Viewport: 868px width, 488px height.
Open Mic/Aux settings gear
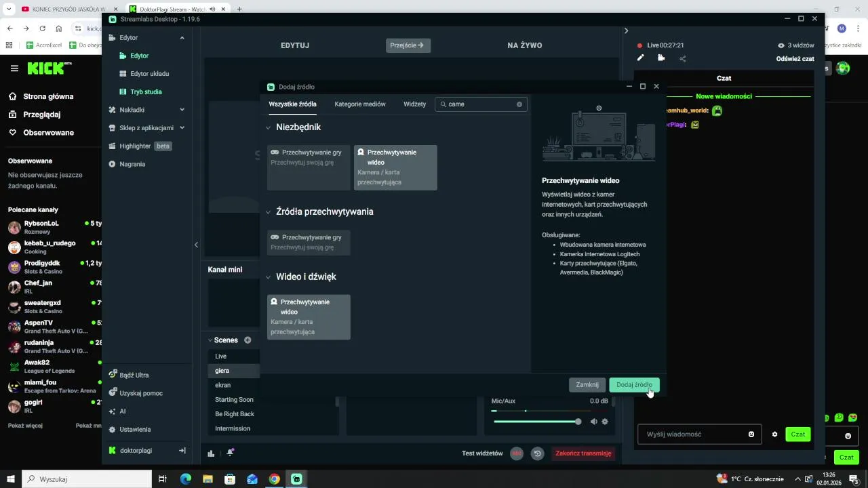pyautogui.click(x=605, y=422)
